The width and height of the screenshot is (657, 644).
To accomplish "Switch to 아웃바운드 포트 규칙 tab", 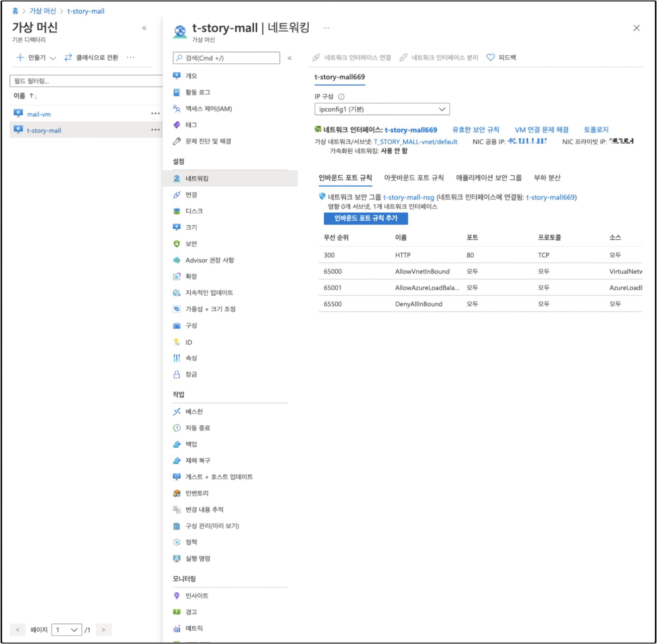I will click(413, 178).
